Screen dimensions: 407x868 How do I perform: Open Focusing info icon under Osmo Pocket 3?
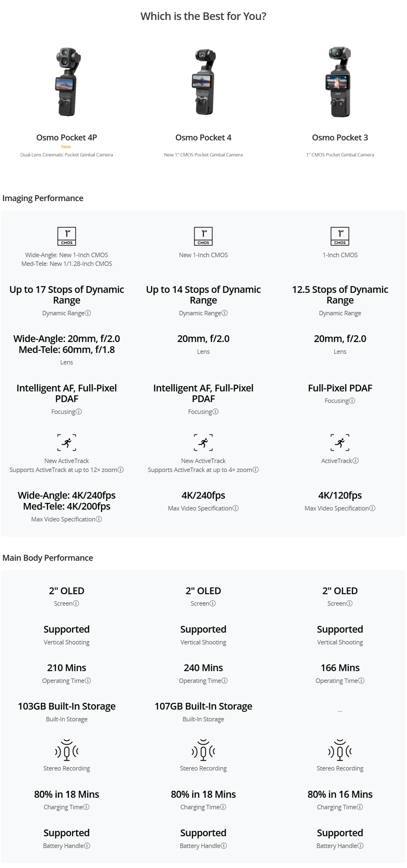[352, 401]
